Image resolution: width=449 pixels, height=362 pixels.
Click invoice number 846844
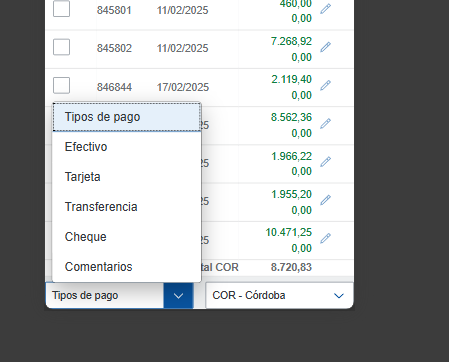(x=114, y=87)
